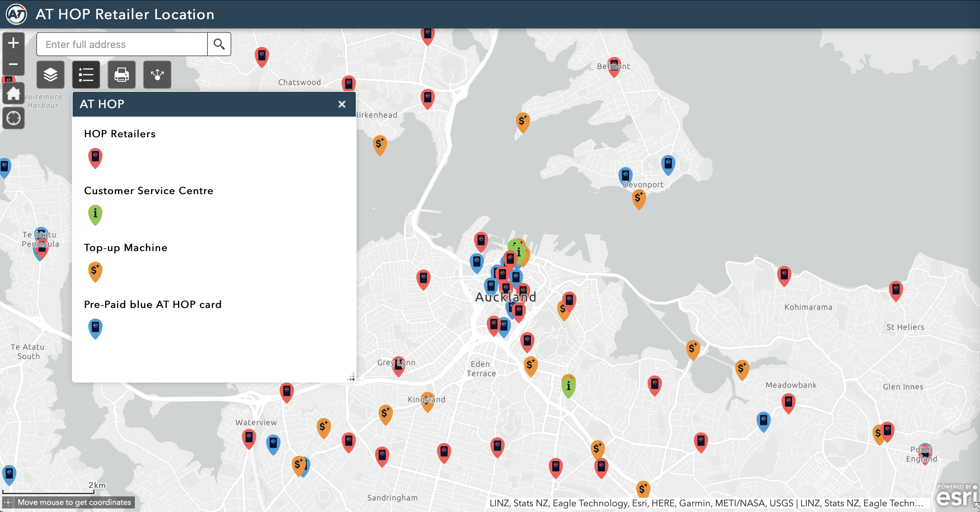The image size is (980, 512).
Task: Click the zoom in plus button
Action: [13, 43]
